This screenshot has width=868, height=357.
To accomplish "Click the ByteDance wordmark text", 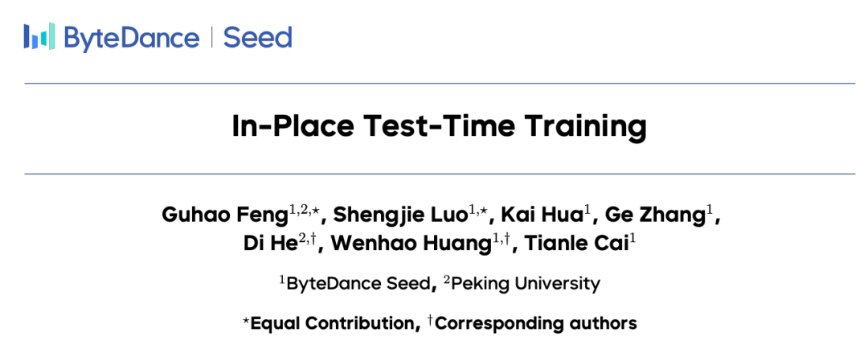I will click(131, 38).
